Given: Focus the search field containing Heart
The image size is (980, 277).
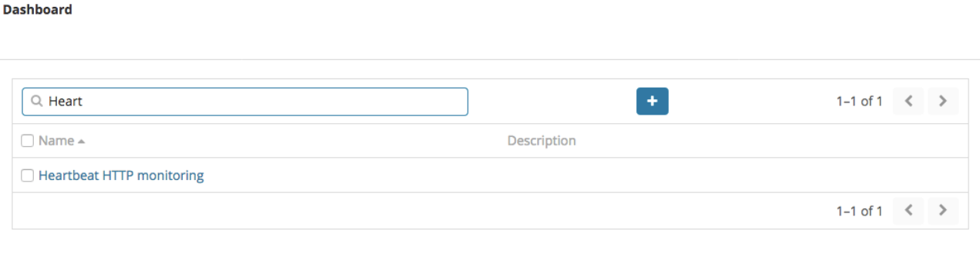Looking at the screenshot, I should pyautogui.click(x=245, y=102).
